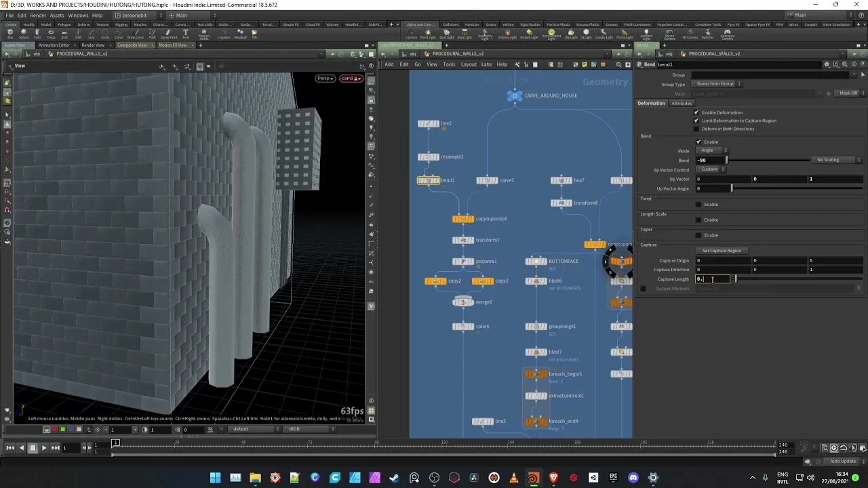This screenshot has width=868, height=488.
Task: Open Windows Start menu
Action: click(x=215, y=478)
